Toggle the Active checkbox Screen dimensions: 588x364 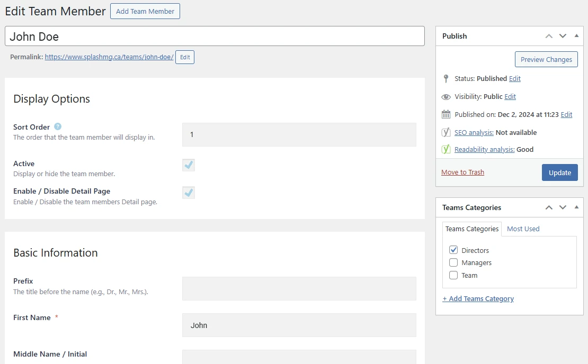[x=189, y=165]
